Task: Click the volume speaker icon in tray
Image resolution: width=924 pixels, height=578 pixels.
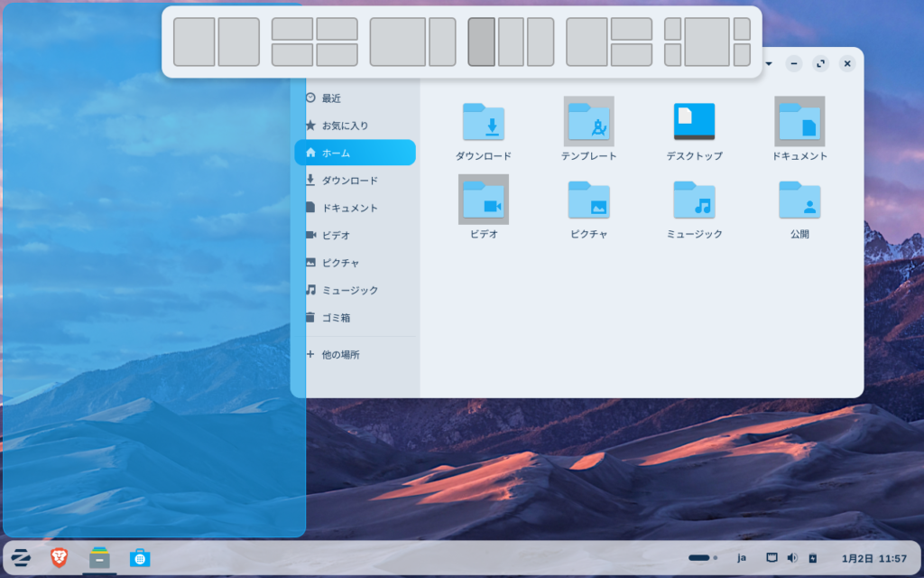Action: tap(792, 558)
